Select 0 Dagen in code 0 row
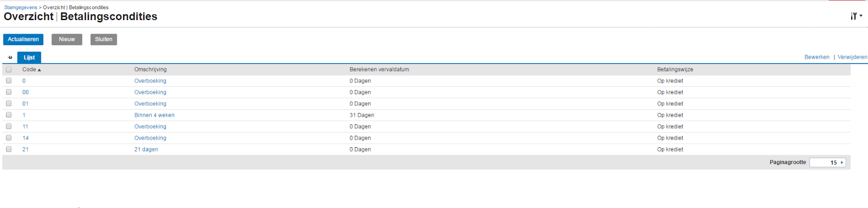The width and height of the screenshot is (868, 208). pos(360,81)
